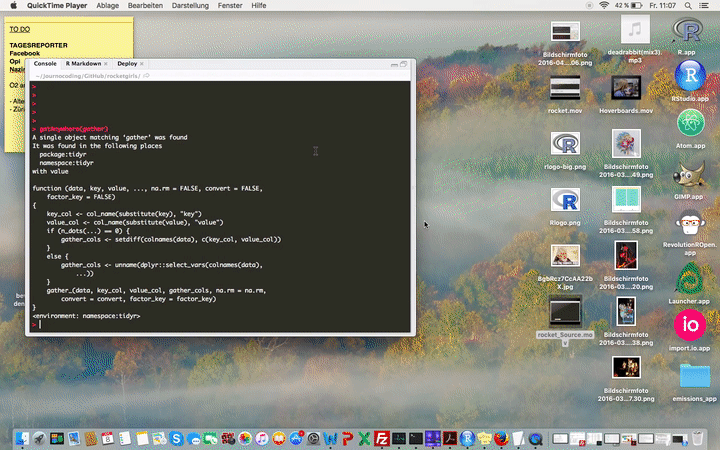Open the Trash in the dock

point(697,438)
